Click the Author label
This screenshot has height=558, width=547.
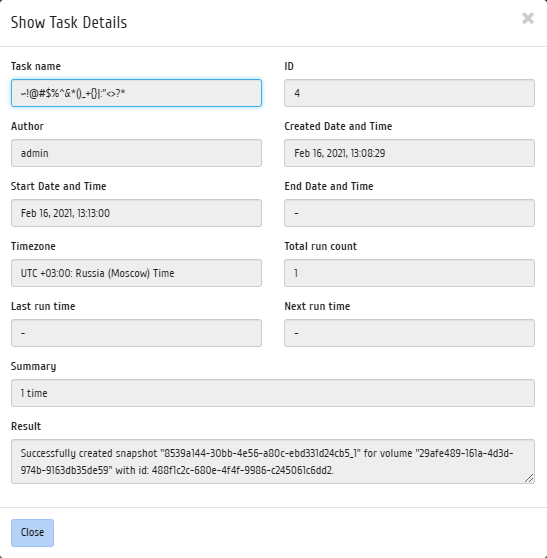tap(27, 126)
